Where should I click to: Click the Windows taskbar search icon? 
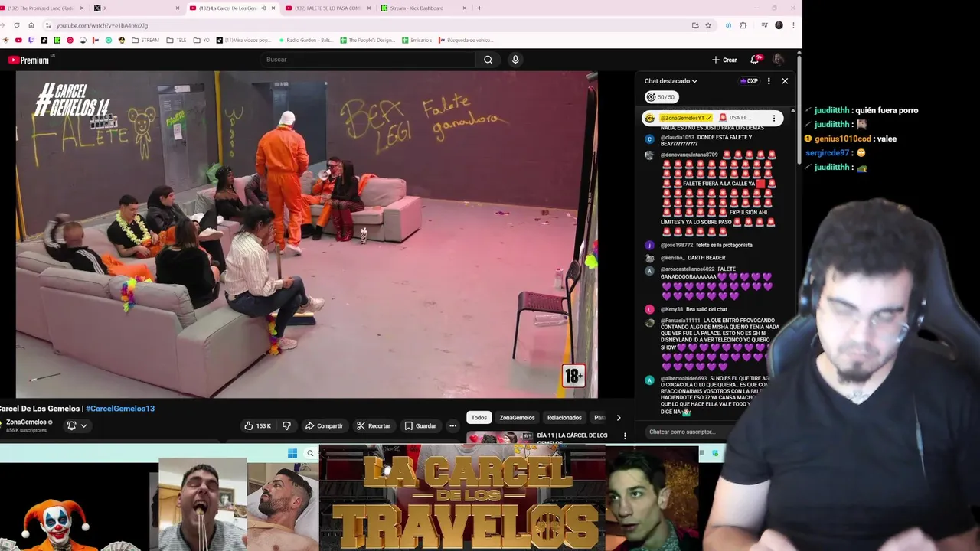tap(310, 453)
